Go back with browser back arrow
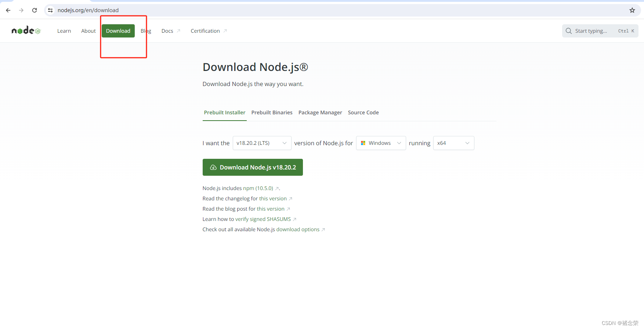This screenshot has width=644, height=329. coord(8,10)
